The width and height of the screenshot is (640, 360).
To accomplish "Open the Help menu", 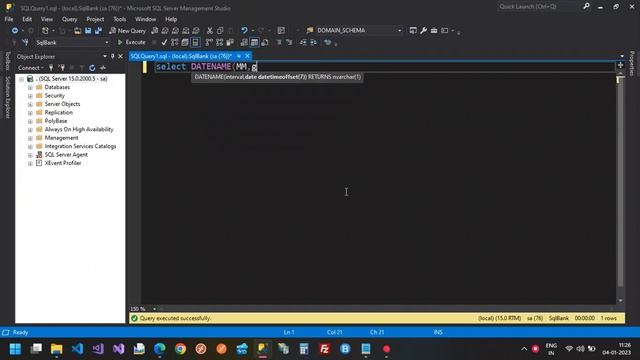I will tap(171, 19).
